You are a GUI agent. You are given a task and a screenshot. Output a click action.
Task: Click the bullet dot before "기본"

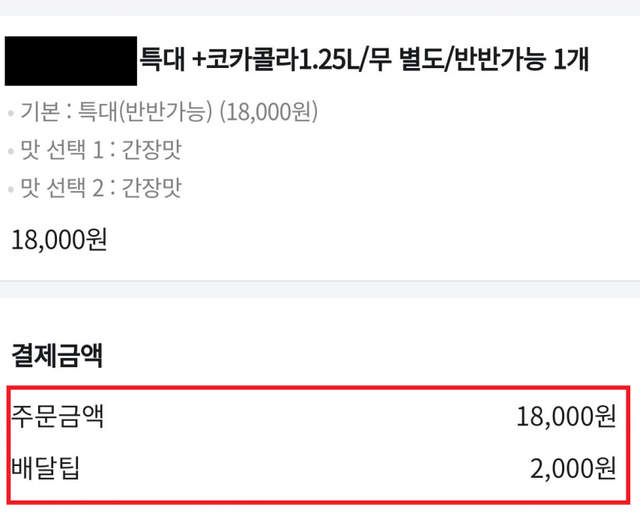pos(10,113)
